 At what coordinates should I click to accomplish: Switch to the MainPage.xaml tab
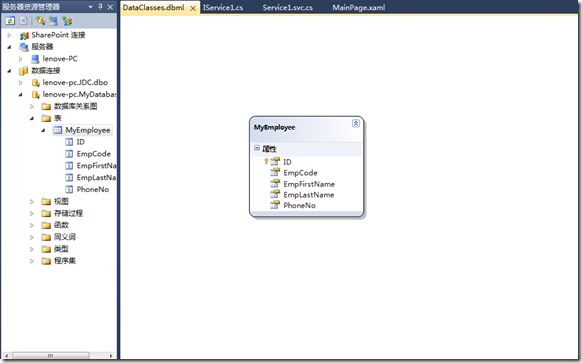[x=359, y=7]
